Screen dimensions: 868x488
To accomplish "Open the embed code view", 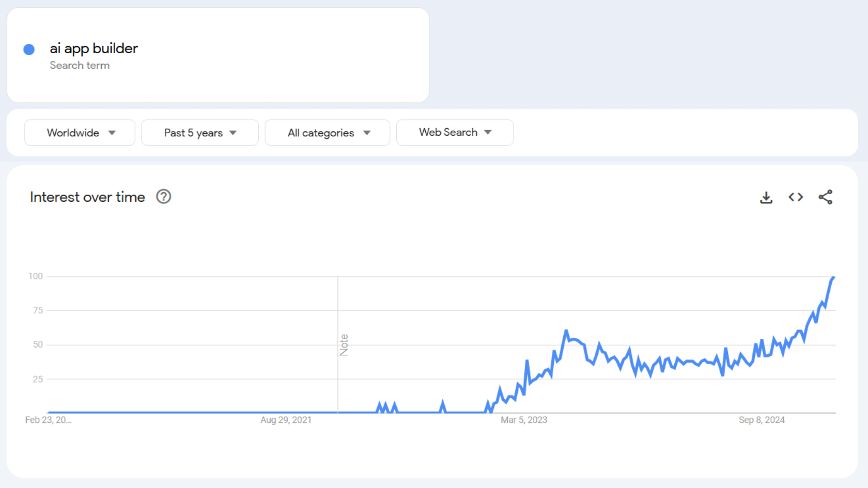I will (796, 197).
